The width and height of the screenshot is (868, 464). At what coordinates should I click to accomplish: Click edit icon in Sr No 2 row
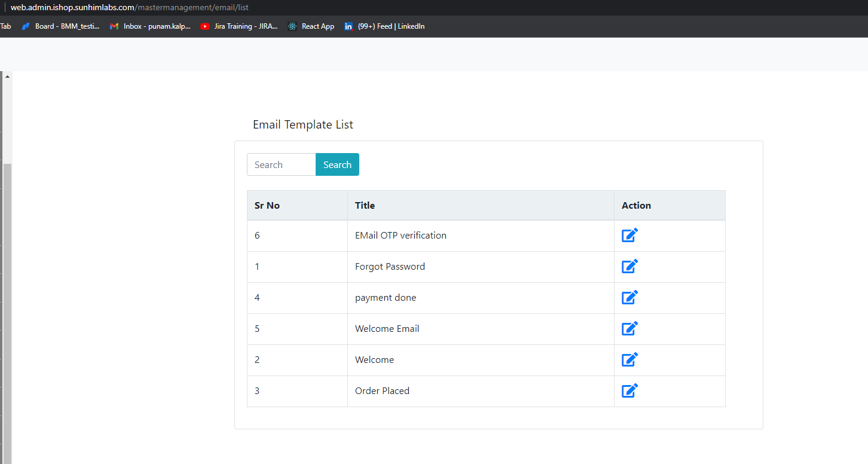coord(629,360)
